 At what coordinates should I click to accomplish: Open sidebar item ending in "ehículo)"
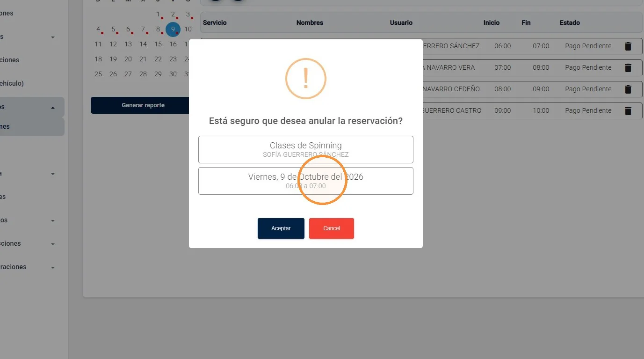tap(12, 83)
